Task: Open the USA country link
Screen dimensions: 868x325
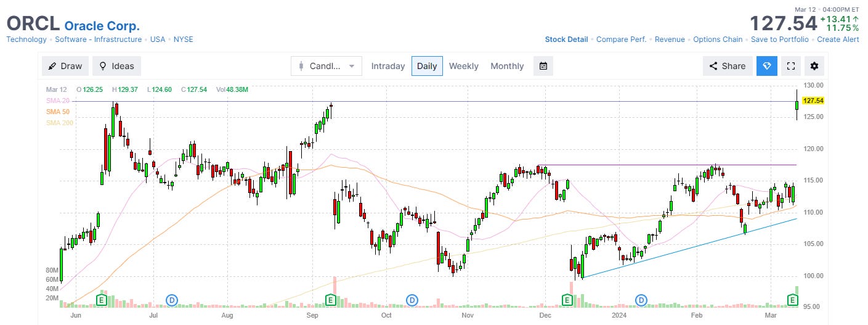Action: tap(158, 39)
